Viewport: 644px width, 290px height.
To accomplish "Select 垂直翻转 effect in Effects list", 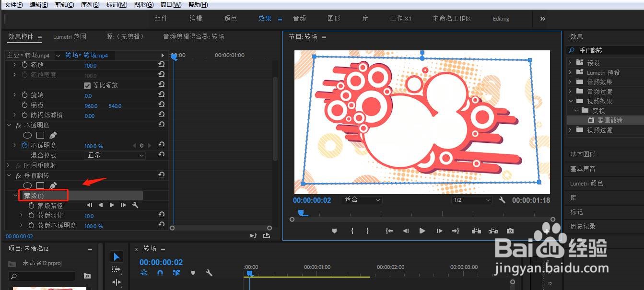I will pos(610,120).
